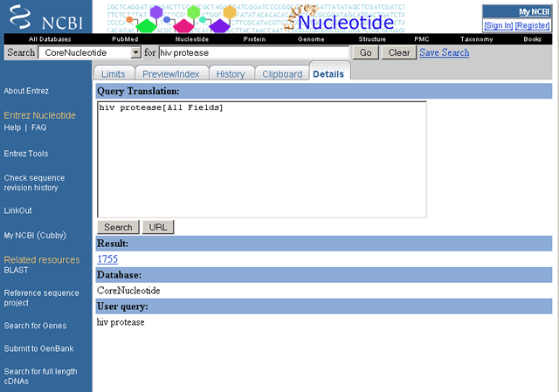The width and height of the screenshot is (559, 392).
Task: Open Protein in top menu
Action: point(254,39)
